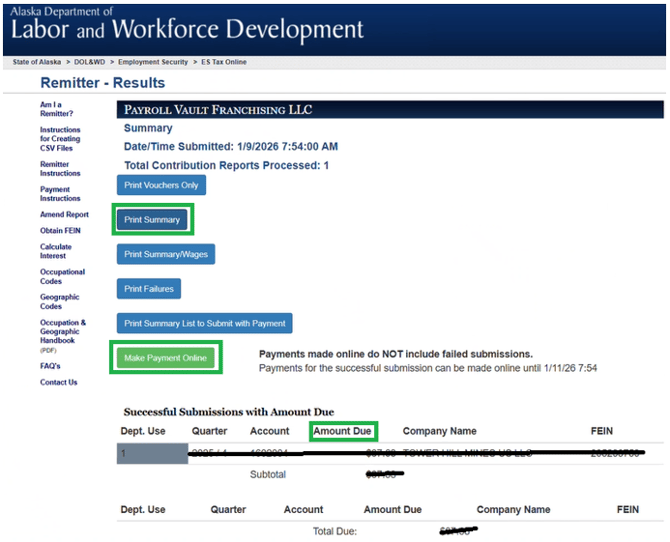Open the FAQ's link

[50, 366]
